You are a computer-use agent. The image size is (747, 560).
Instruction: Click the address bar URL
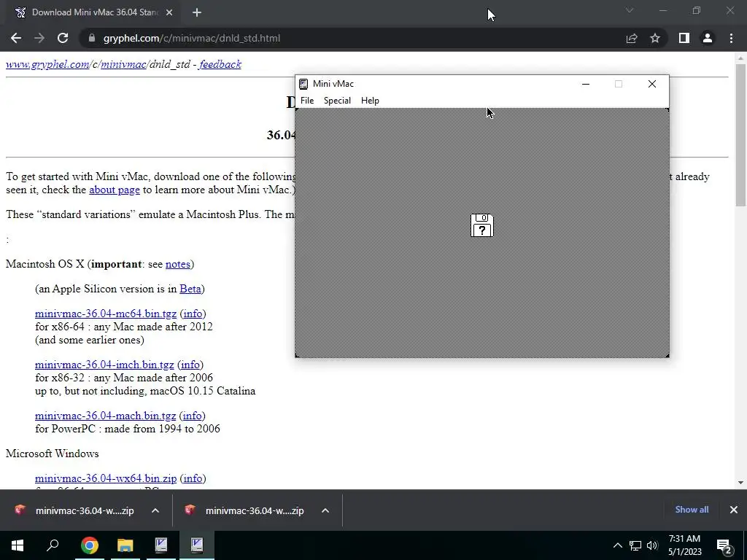pyautogui.click(x=192, y=38)
